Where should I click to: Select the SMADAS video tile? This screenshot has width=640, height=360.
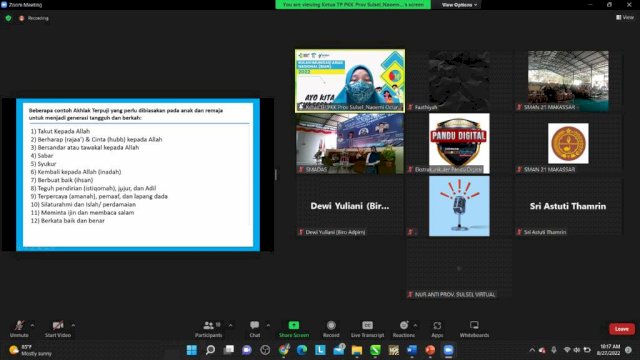click(350, 143)
